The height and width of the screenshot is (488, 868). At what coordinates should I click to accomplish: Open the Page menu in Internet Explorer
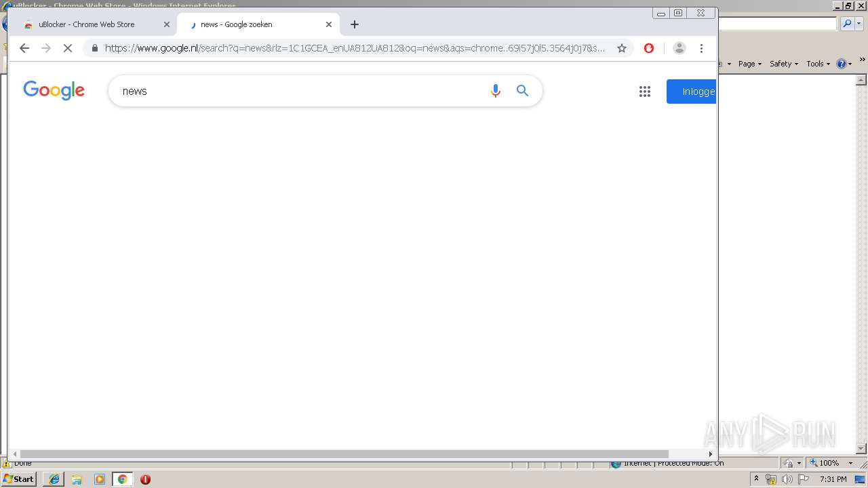pyautogui.click(x=749, y=64)
